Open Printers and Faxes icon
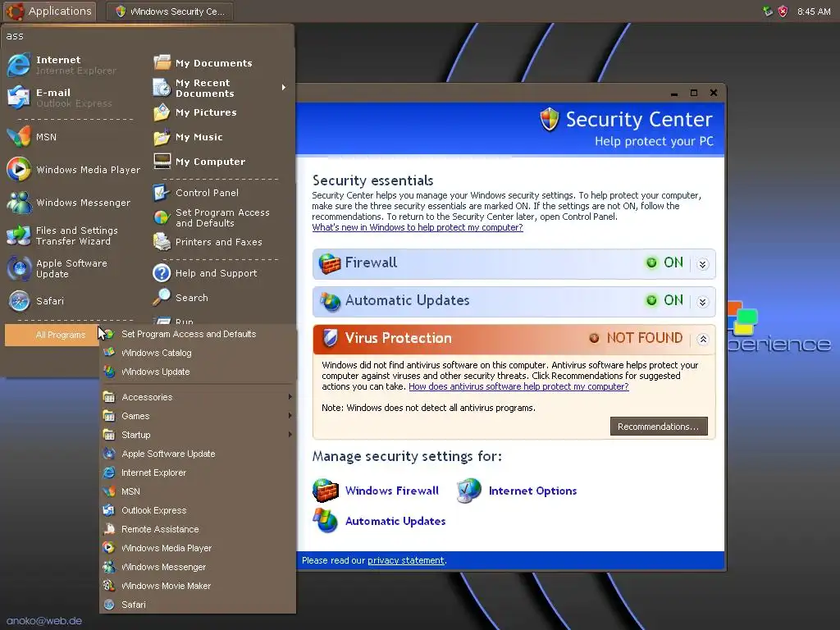 click(x=162, y=242)
